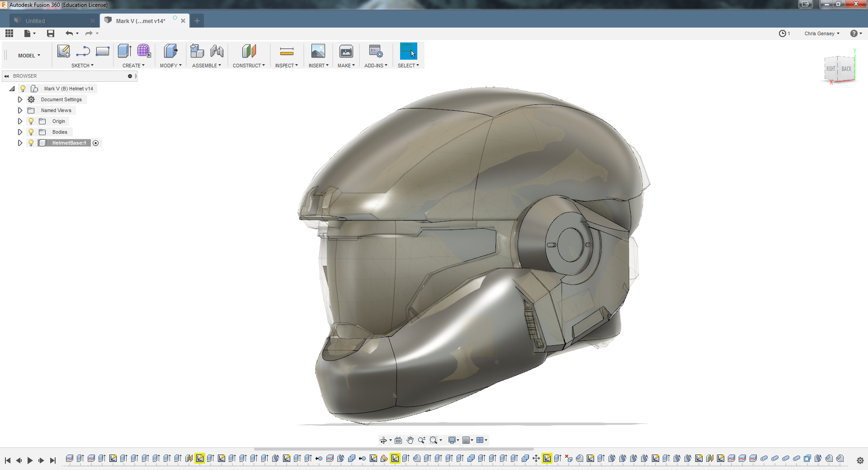This screenshot has width=868, height=470.
Task: Click the Create Sketch icon
Action: [x=63, y=51]
